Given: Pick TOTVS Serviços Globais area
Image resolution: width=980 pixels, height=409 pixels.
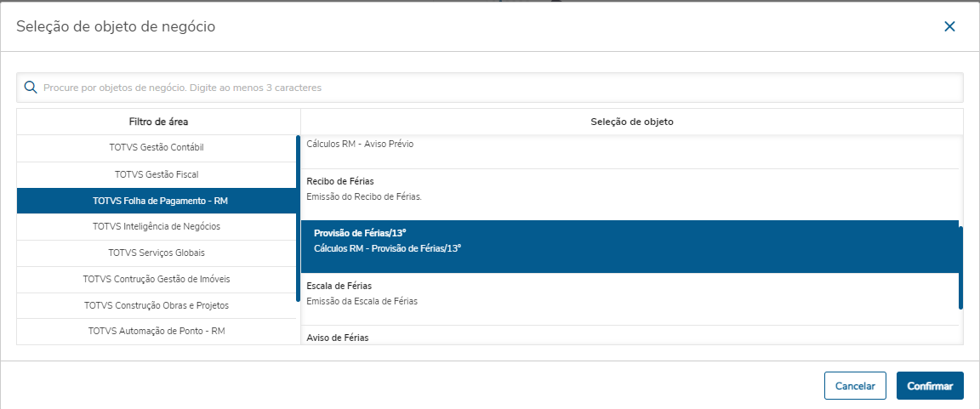Looking at the screenshot, I should pos(157,253).
